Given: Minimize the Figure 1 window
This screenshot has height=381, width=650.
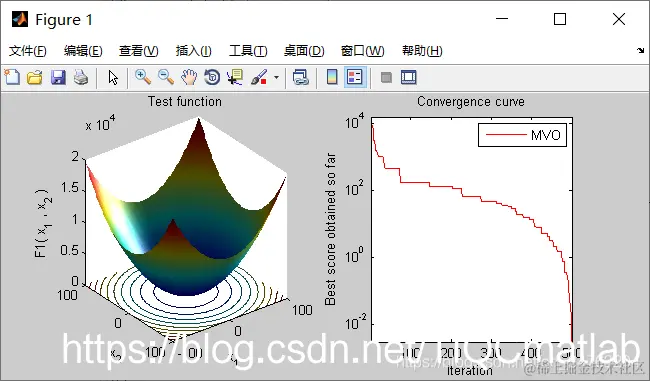Looking at the screenshot, I should 502,19.
